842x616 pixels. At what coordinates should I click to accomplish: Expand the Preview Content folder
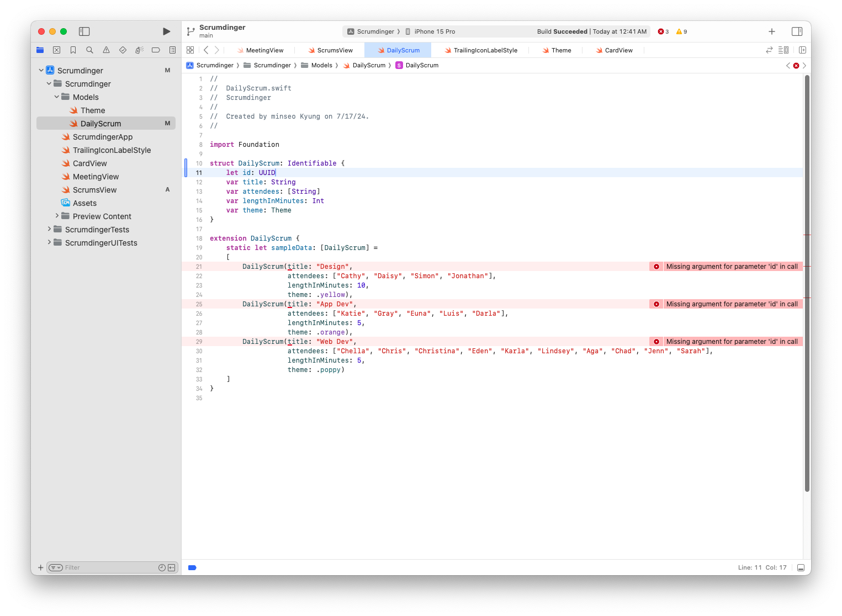coord(56,216)
